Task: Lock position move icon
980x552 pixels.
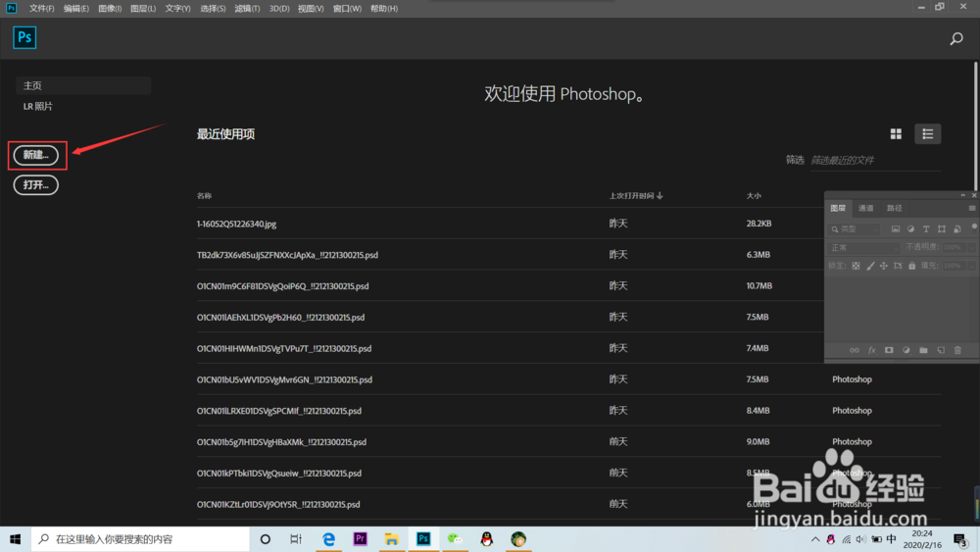Action: pos(884,267)
